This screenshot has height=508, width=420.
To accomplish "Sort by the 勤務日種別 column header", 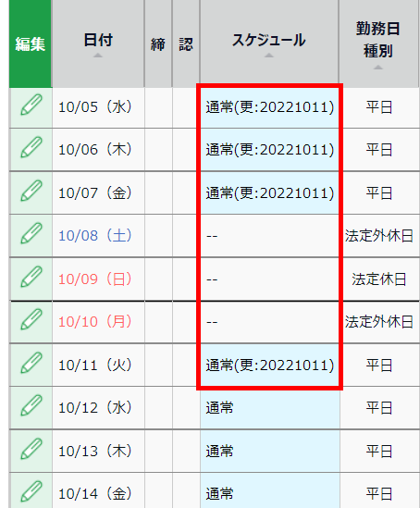I will click(x=379, y=43).
